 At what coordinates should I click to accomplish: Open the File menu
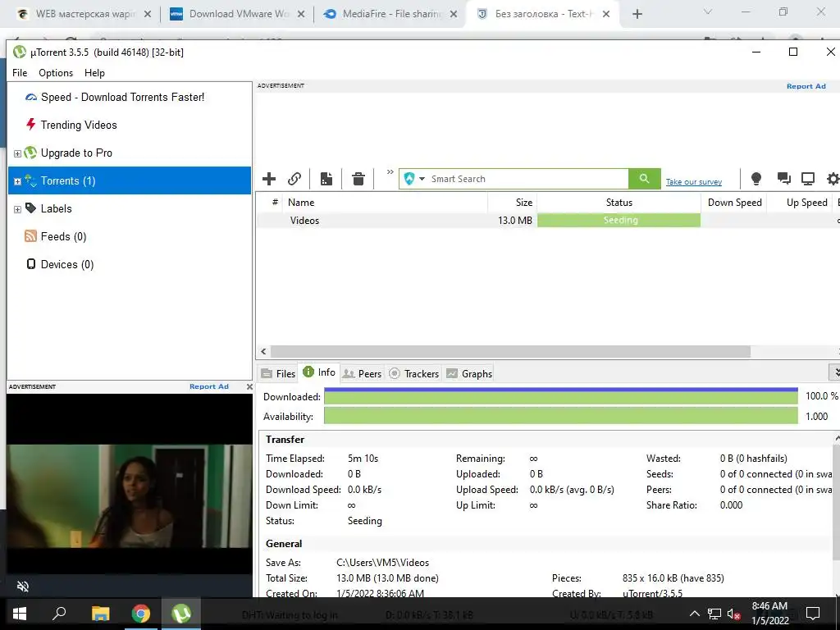20,73
